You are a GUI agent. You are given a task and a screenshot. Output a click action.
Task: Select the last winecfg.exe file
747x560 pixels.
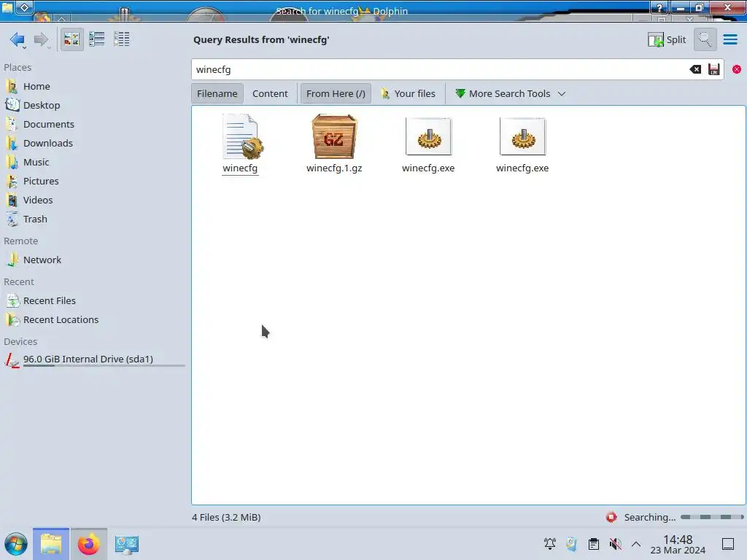coord(522,144)
